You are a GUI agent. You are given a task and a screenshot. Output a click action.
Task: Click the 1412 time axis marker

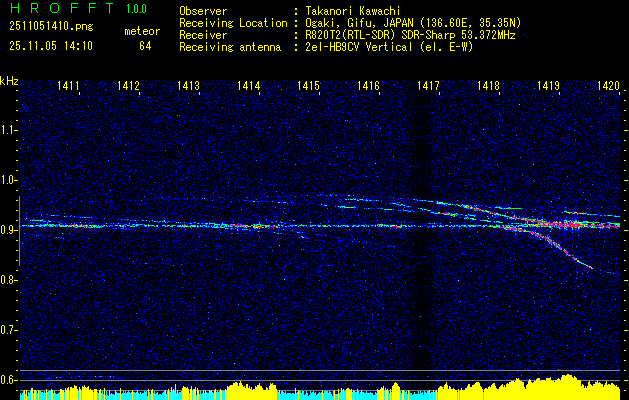pyautogui.click(x=128, y=86)
